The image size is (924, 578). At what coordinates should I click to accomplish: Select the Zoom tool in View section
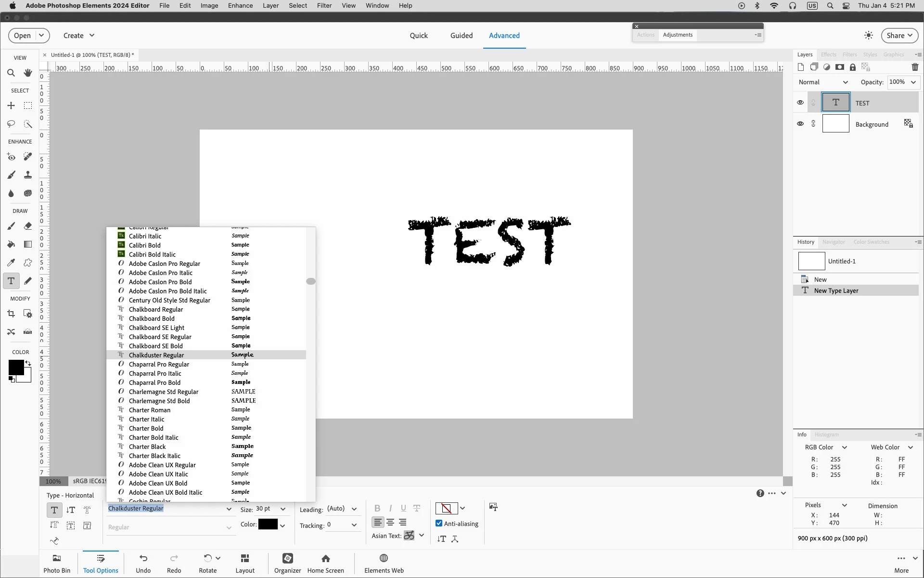click(x=11, y=73)
